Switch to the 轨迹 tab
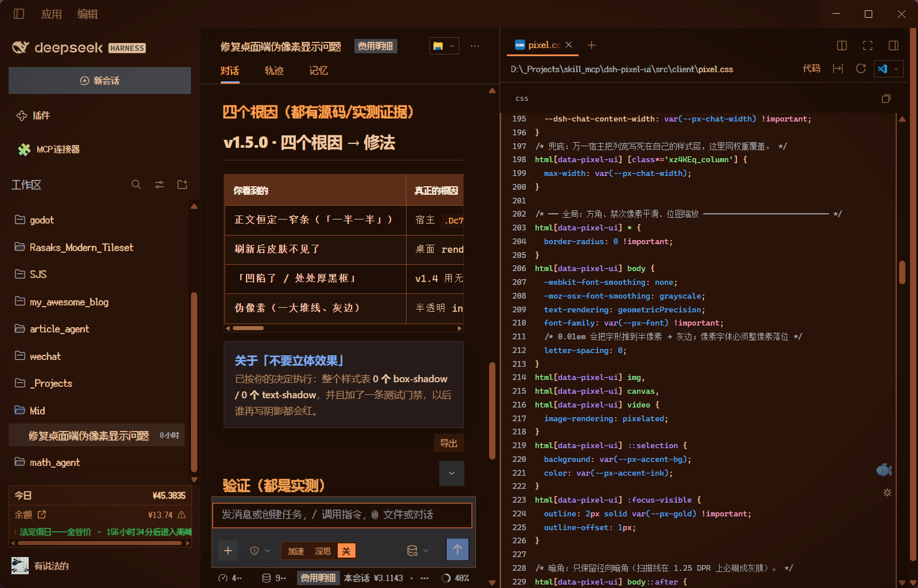Screen dimensions: 918x588 [274, 71]
